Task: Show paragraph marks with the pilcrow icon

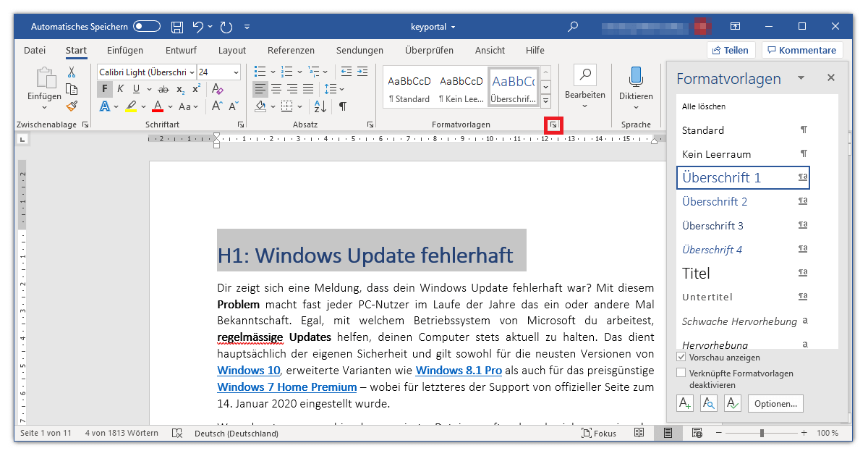Action: pyautogui.click(x=342, y=106)
